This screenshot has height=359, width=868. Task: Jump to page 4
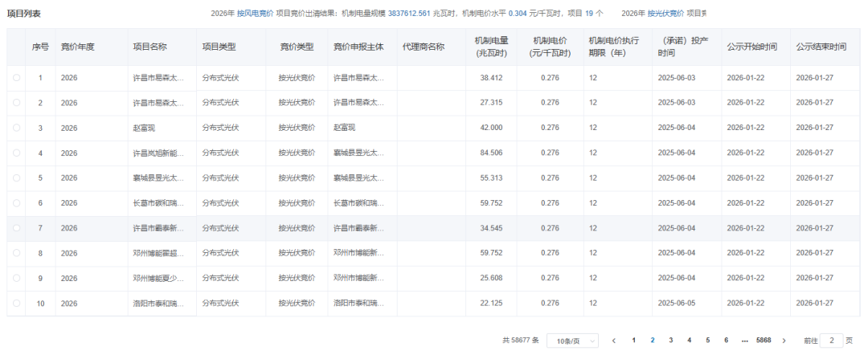click(x=689, y=341)
